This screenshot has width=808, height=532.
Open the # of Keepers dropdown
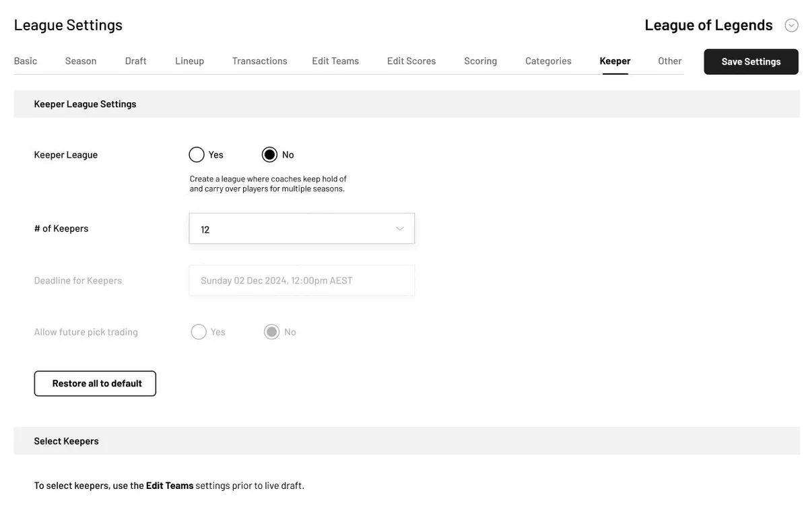click(302, 229)
